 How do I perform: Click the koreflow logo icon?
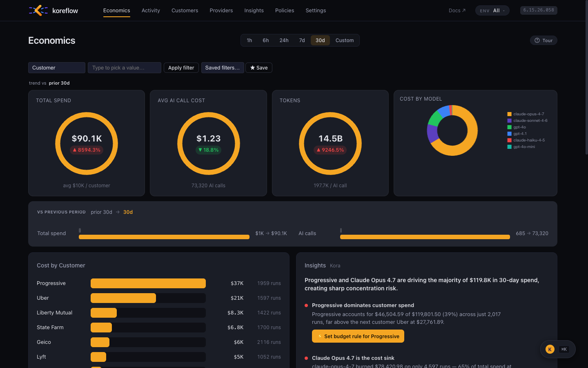(38, 10)
